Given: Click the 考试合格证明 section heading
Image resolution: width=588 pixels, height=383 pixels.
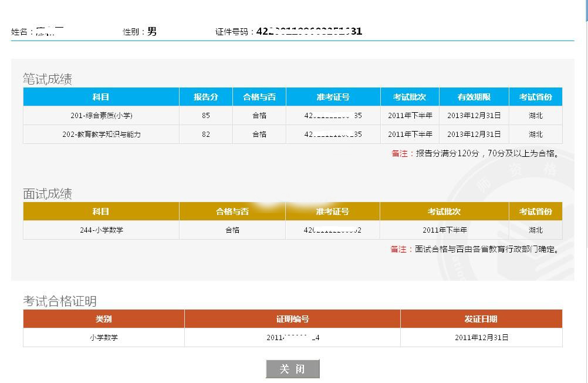Looking at the screenshot, I should point(60,301).
